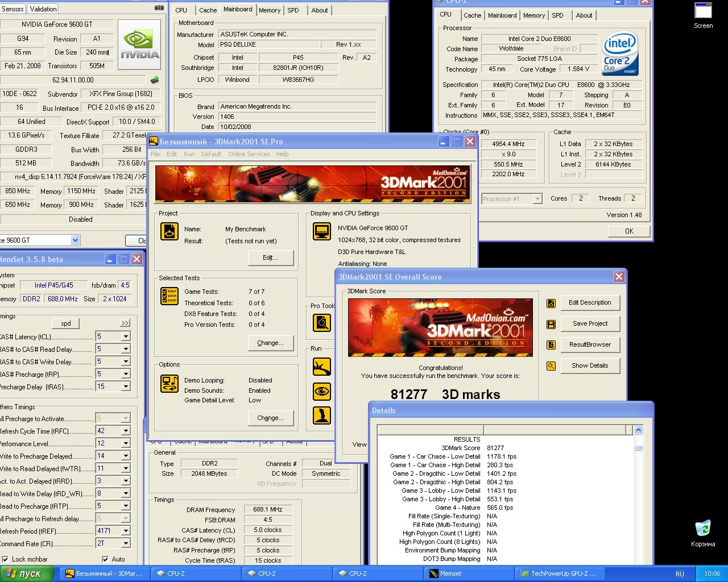This screenshot has width=728, height=582.
Task: Open the Performance Level dropdown
Action: (x=126, y=443)
